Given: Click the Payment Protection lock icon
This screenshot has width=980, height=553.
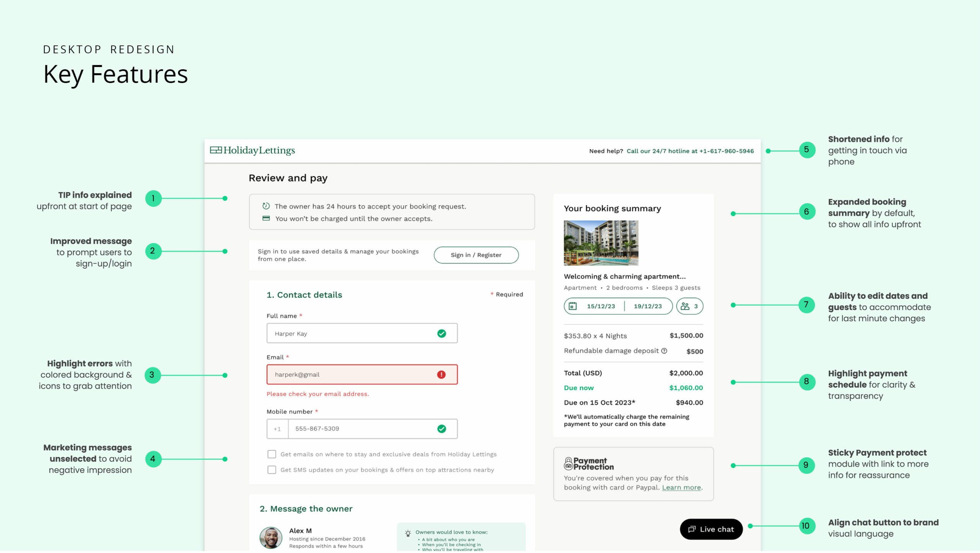Looking at the screenshot, I should pyautogui.click(x=568, y=463).
